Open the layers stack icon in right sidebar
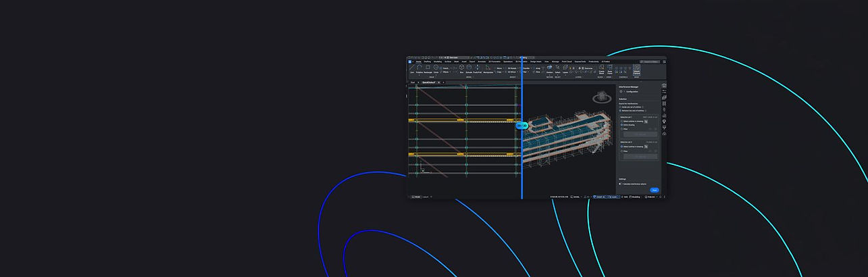Image resolution: width=868 pixels, height=277 pixels. pyautogui.click(x=664, y=97)
